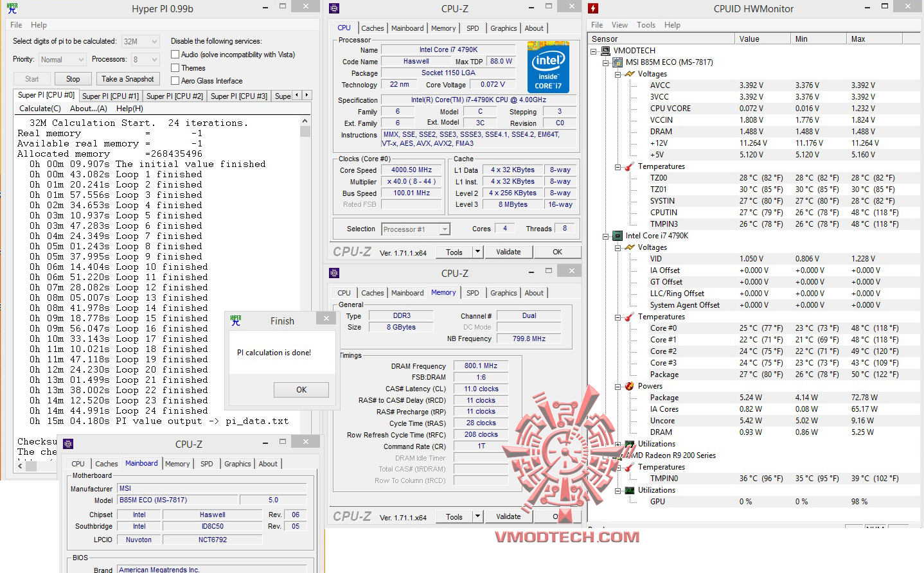Open the Tools dropdown arrow in CPU-Z Memory window
Screen dimensions: 924x573
pos(477,516)
